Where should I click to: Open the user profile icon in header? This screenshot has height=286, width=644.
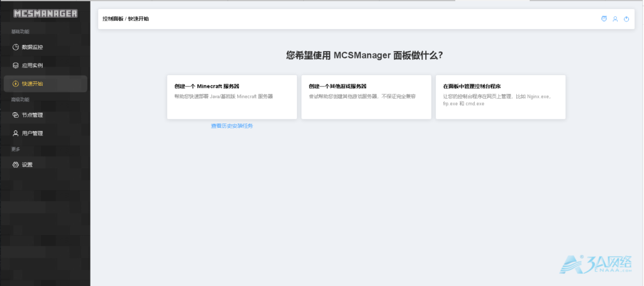click(x=615, y=19)
